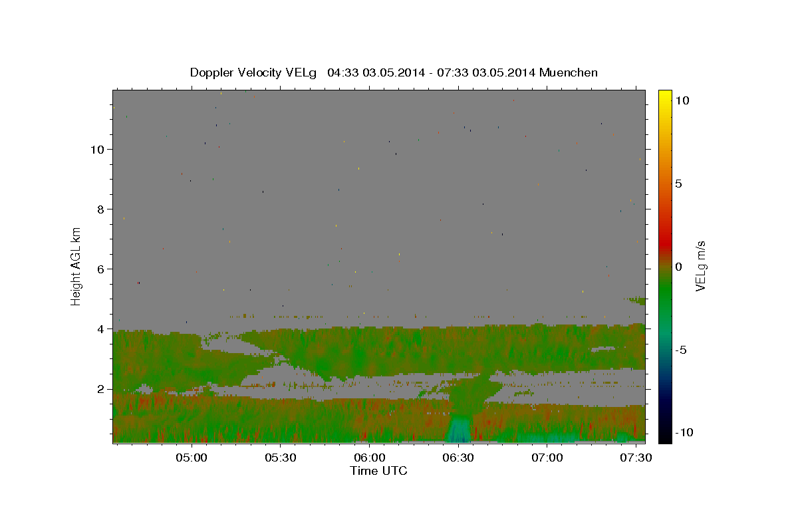
Task: Click the Time UTC axis label
Action: [378, 471]
